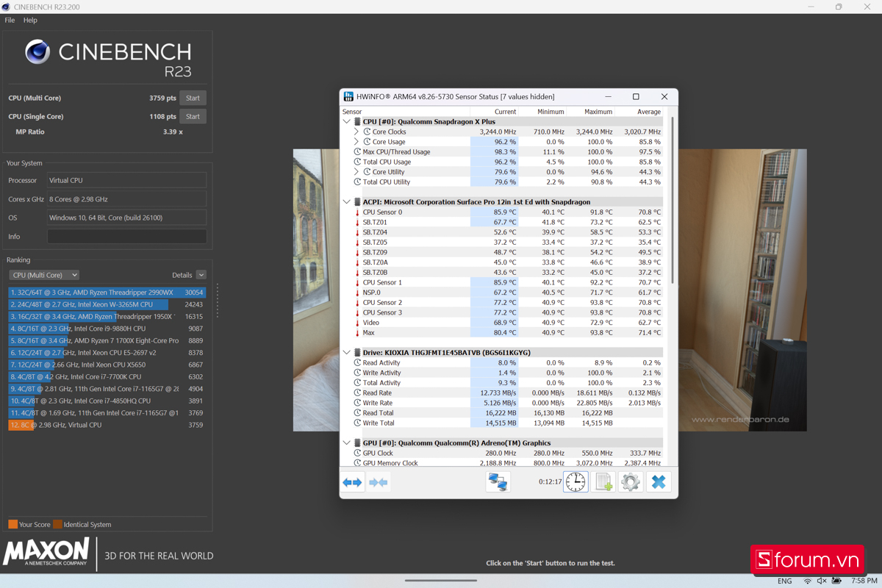Viewport: 882px width, 588px height.
Task: Open HWiNFO sensor settings gear
Action: [x=631, y=482]
